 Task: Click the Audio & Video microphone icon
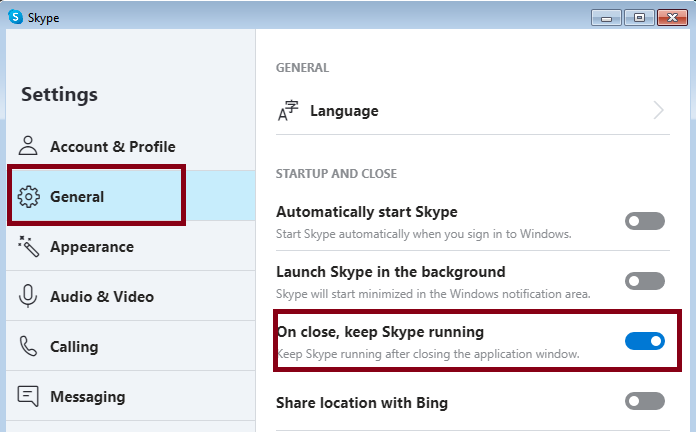(x=29, y=296)
